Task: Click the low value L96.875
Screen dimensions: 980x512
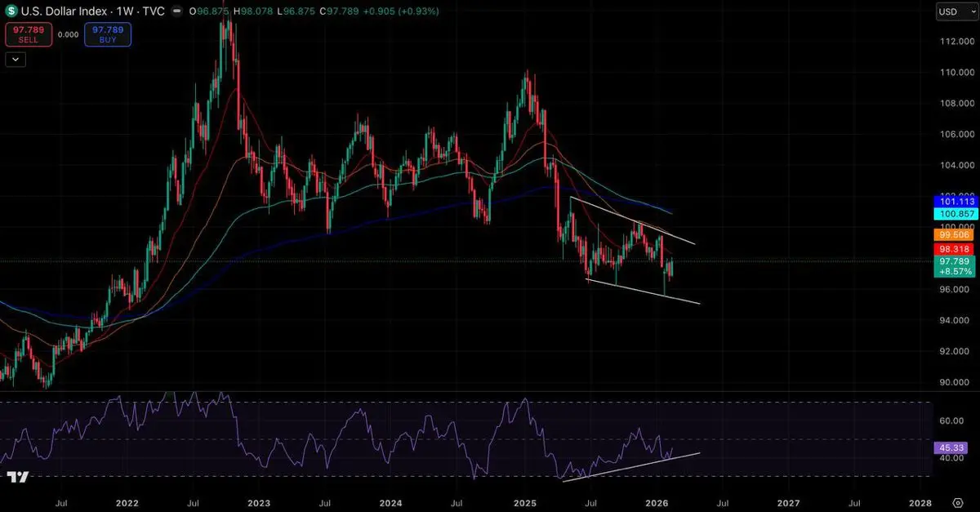Action: point(295,11)
